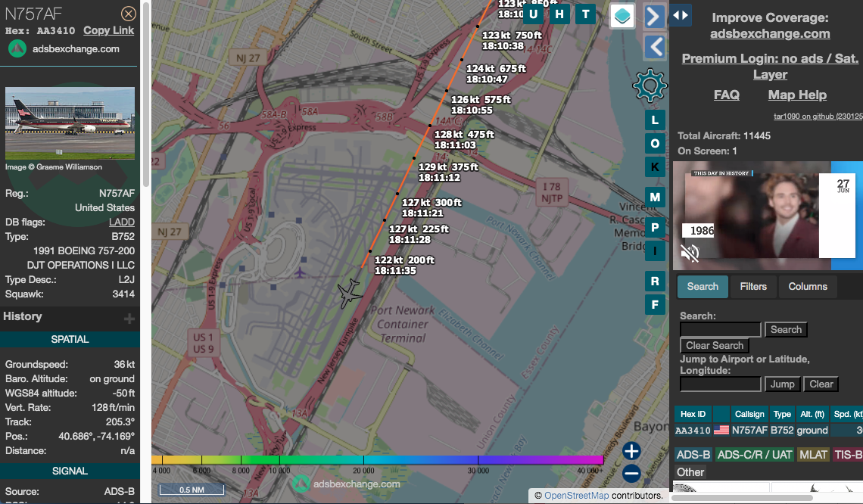
Task: Open the LADD DB flags link
Action: [x=122, y=222]
